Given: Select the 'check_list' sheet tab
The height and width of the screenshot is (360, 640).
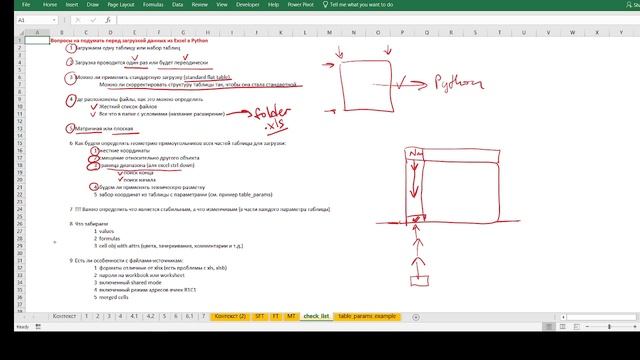Looking at the screenshot, I should (316, 316).
